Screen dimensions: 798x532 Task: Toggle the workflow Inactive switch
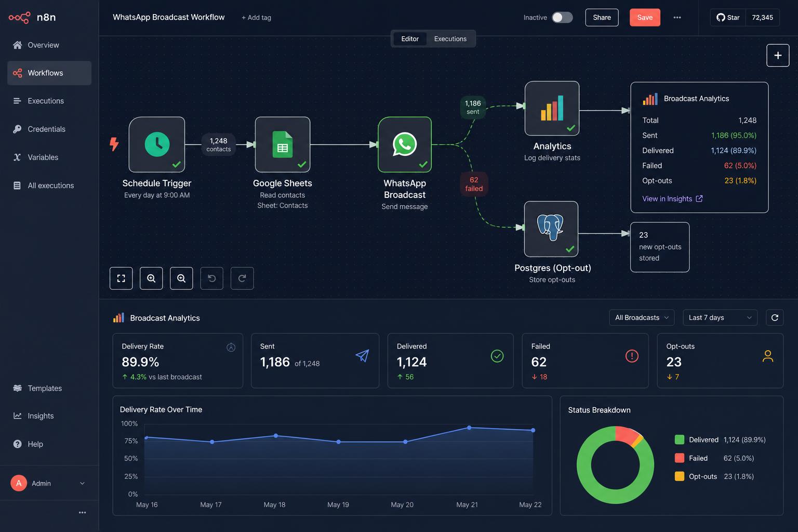(562, 17)
